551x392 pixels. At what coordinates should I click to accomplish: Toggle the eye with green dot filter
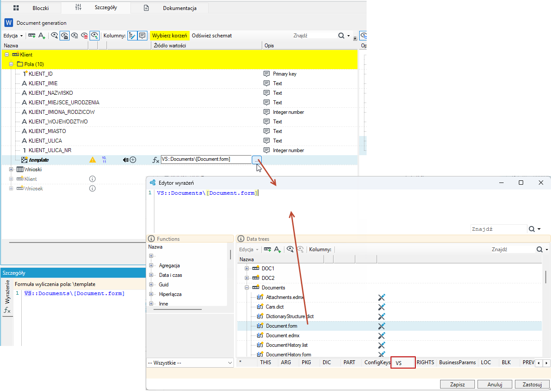95,36
